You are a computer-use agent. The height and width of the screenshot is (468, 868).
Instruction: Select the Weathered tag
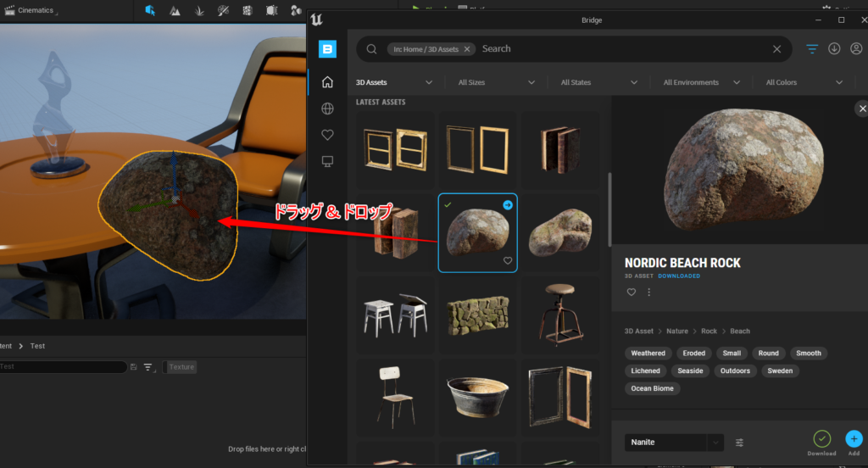(648, 354)
